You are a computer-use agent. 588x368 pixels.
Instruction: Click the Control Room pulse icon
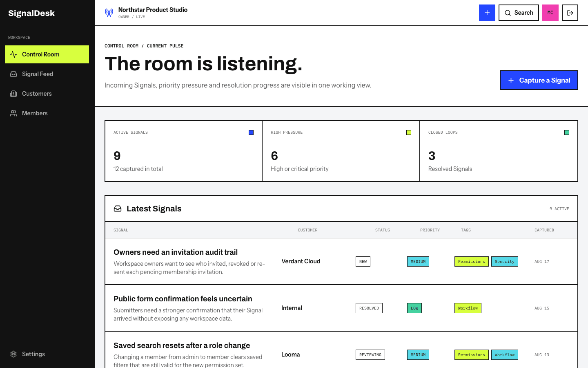click(x=13, y=54)
